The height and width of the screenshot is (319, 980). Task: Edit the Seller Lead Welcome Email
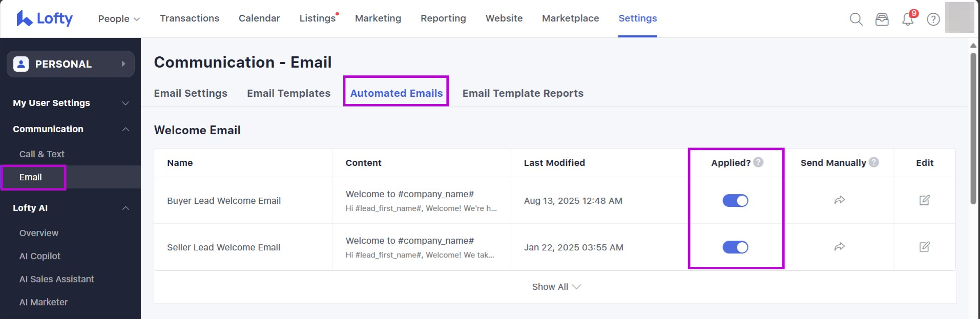(924, 247)
